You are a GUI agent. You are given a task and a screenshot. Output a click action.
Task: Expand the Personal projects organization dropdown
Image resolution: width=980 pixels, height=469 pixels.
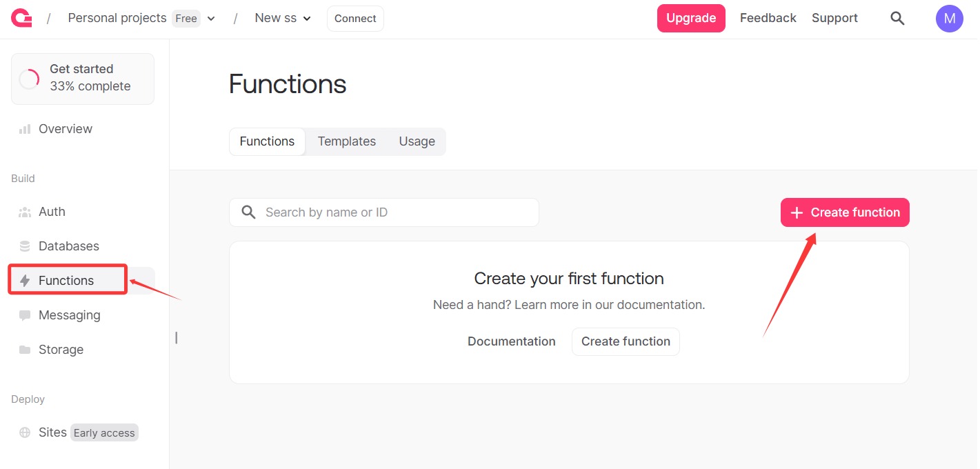click(211, 19)
